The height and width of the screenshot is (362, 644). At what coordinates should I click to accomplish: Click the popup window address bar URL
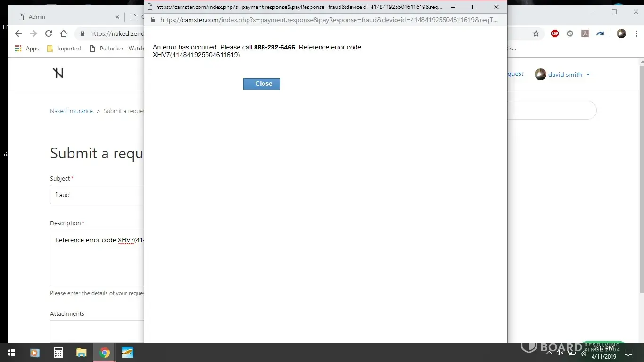(329, 20)
